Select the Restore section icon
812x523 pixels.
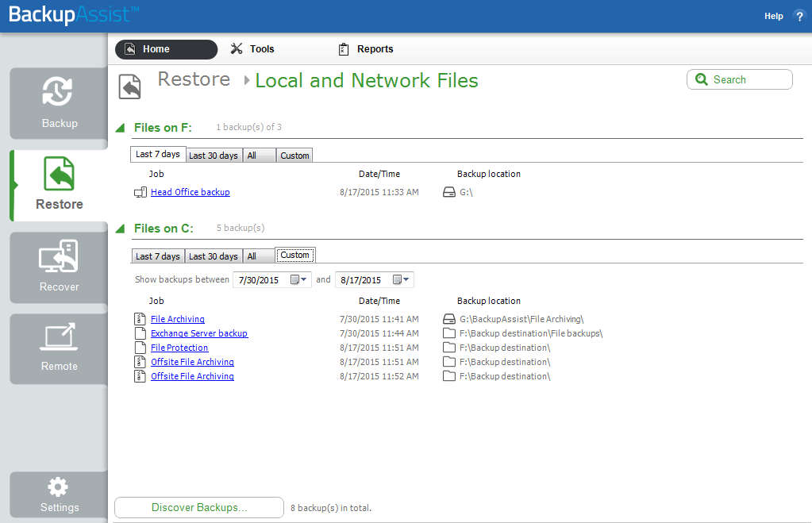[59, 174]
